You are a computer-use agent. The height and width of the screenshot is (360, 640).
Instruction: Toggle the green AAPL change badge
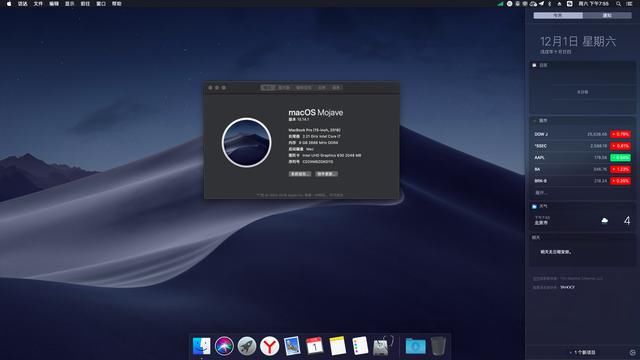(x=620, y=158)
